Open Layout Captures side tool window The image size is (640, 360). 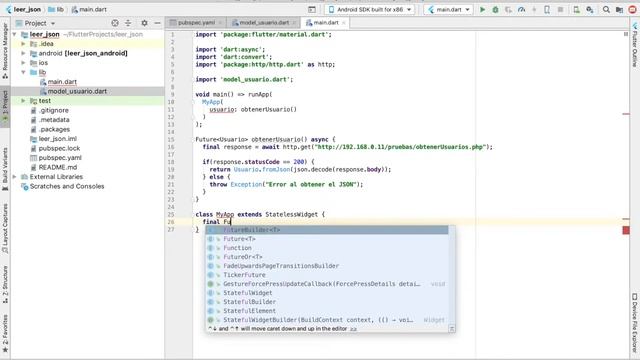click(x=5, y=229)
